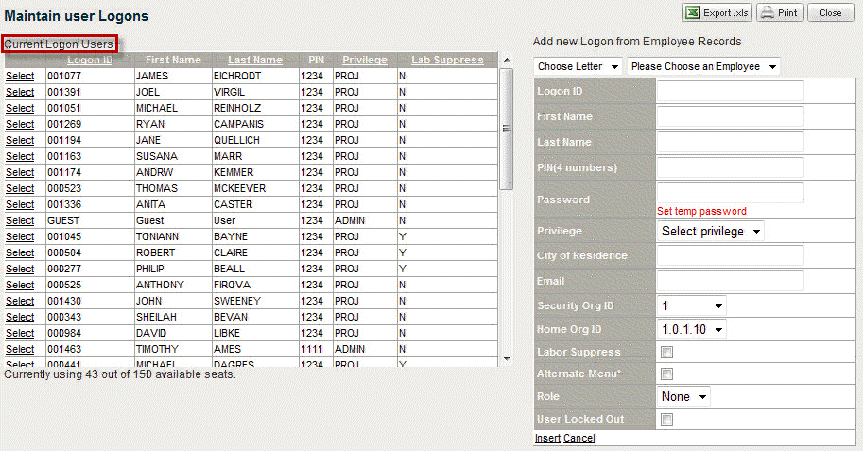Click the Insert link
The image size is (863, 451).
[x=547, y=438]
